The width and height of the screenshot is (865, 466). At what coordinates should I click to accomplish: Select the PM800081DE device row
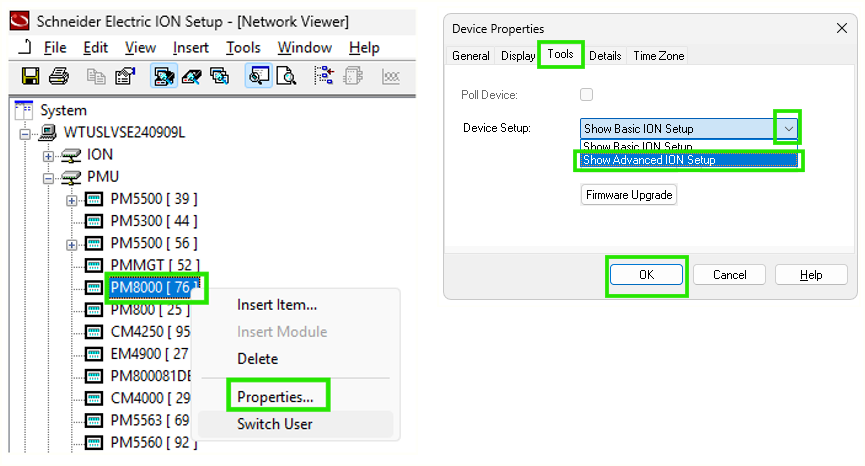[150, 376]
